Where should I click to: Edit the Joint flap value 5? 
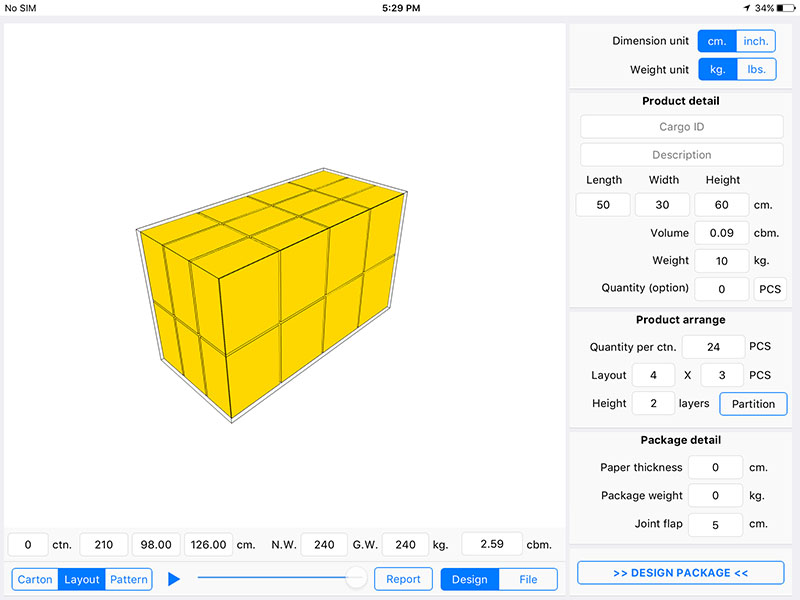click(x=715, y=525)
